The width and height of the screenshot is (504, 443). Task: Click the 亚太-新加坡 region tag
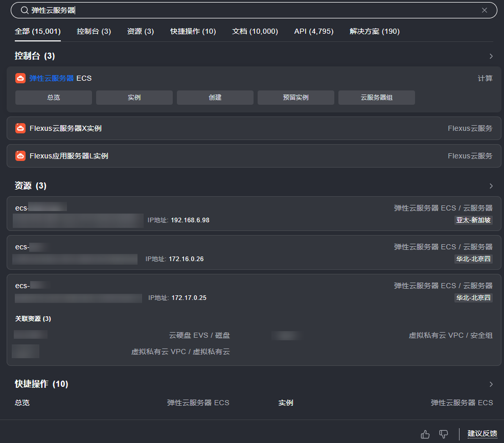pyautogui.click(x=473, y=220)
